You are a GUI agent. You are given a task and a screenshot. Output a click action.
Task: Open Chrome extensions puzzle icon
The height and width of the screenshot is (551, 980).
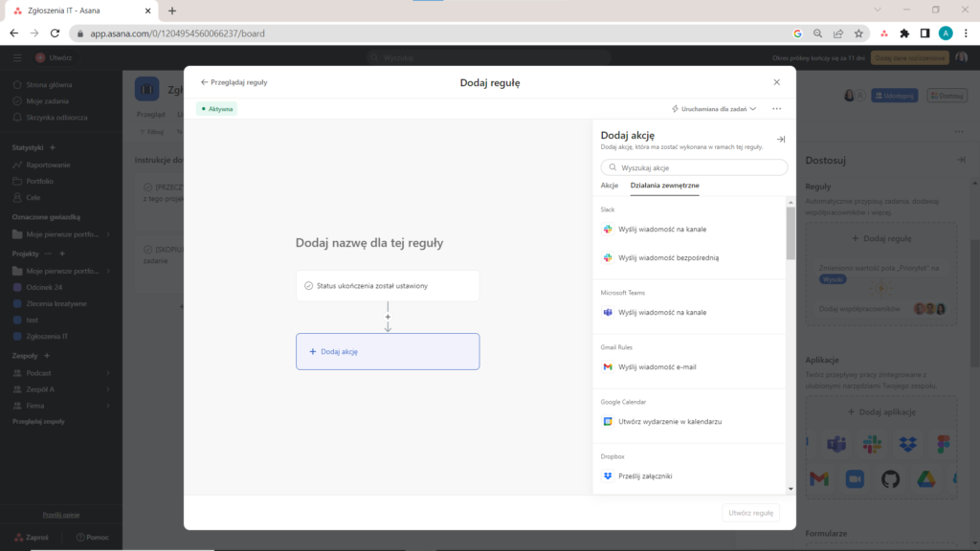[x=904, y=33]
